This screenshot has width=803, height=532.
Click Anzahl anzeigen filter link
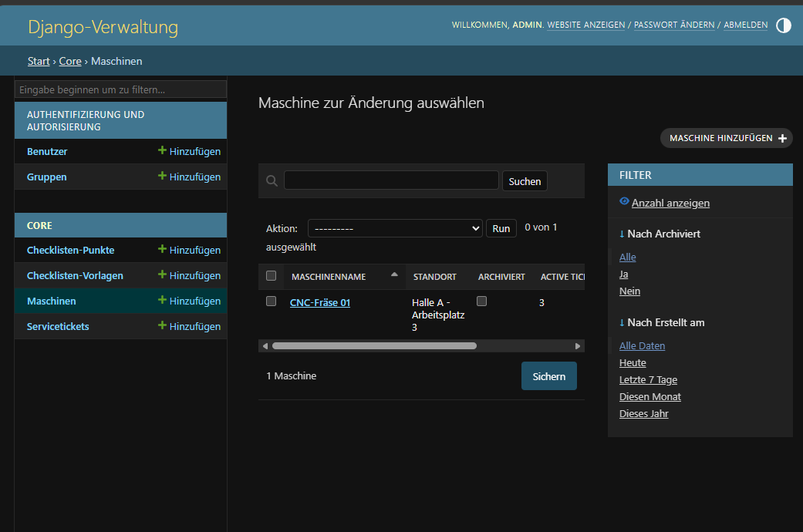pyautogui.click(x=670, y=204)
